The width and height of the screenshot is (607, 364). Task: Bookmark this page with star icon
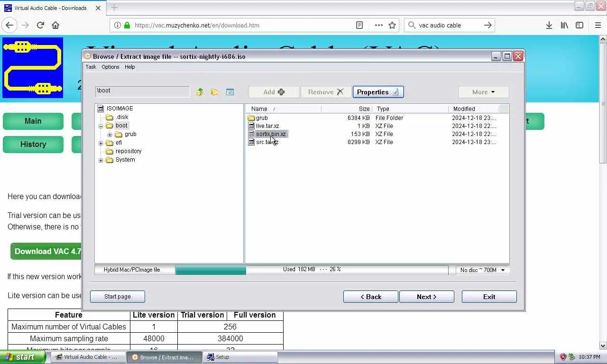[x=392, y=25]
